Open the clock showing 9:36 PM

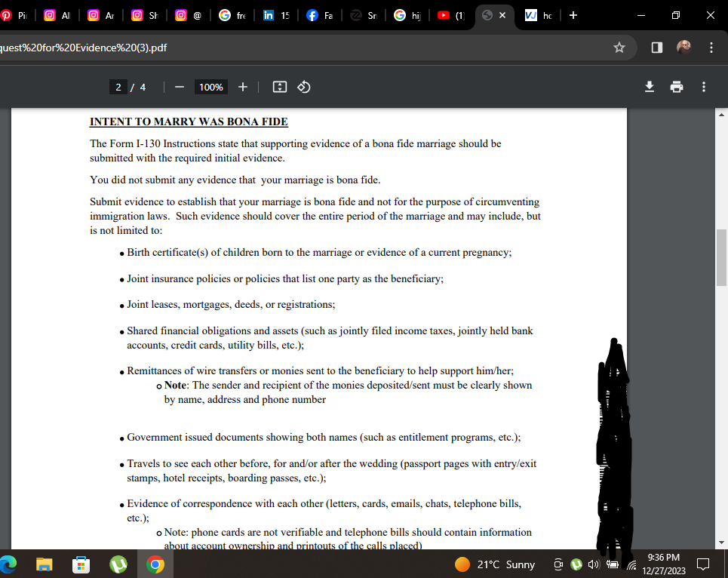point(664,564)
